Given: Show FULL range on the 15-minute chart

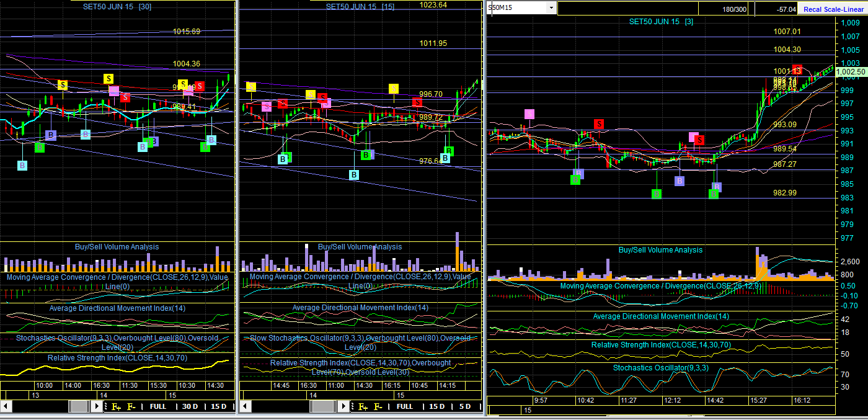Looking at the screenshot, I should 405,406.
